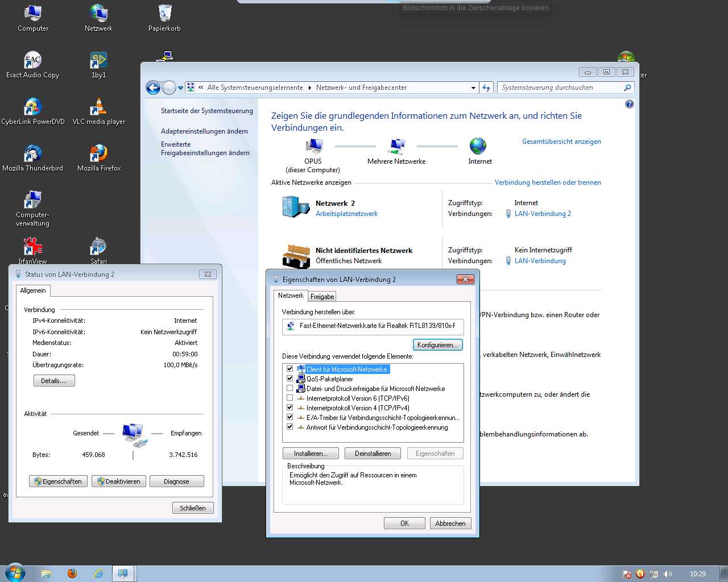Image resolution: width=728 pixels, height=582 pixels.
Task: Click the Mehrere Netzwerke icon in the network map
Action: tap(396, 147)
